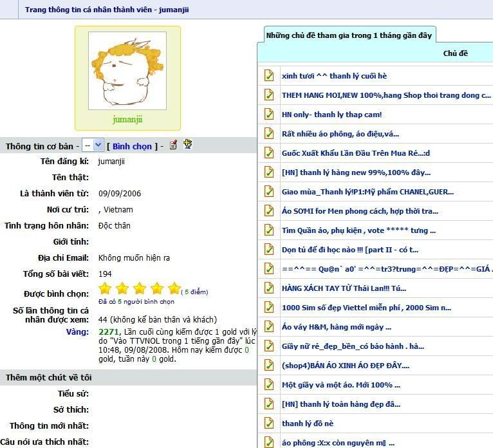Viewport: 493px width, 448px height.
Task: Open topic 'áo phông :X:x còn nguyên m...'
Action: coord(338,443)
